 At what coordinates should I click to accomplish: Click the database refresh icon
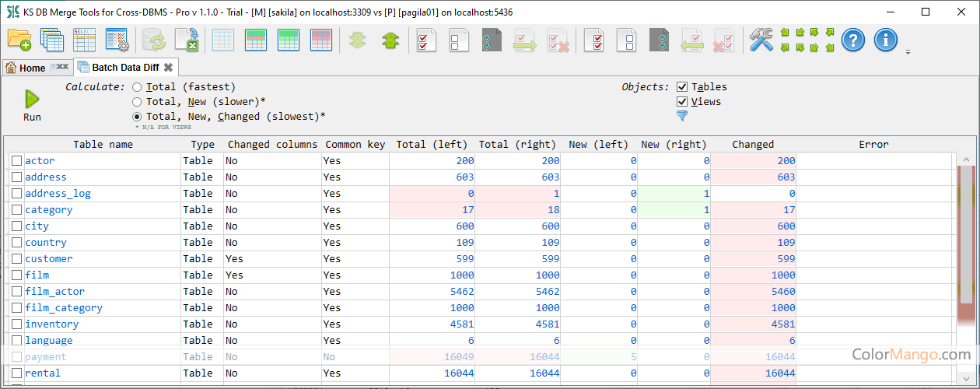pyautogui.click(x=154, y=40)
